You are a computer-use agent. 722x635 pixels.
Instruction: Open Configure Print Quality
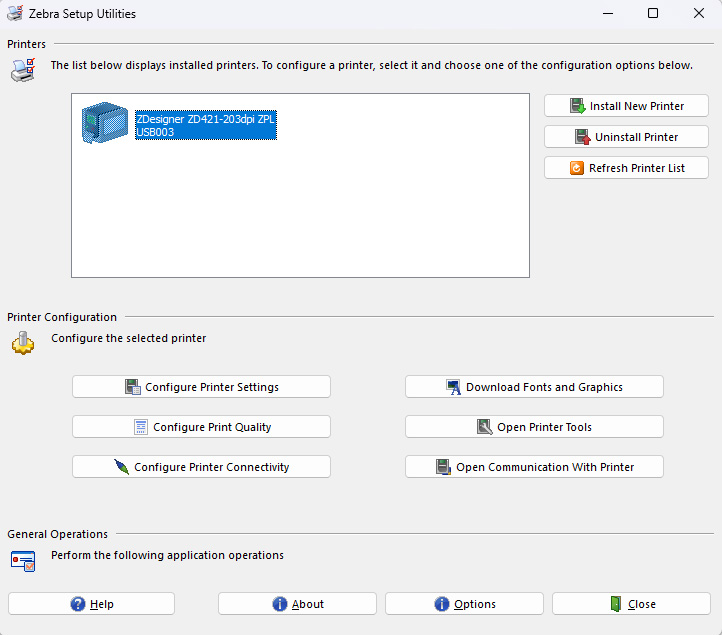(x=201, y=427)
